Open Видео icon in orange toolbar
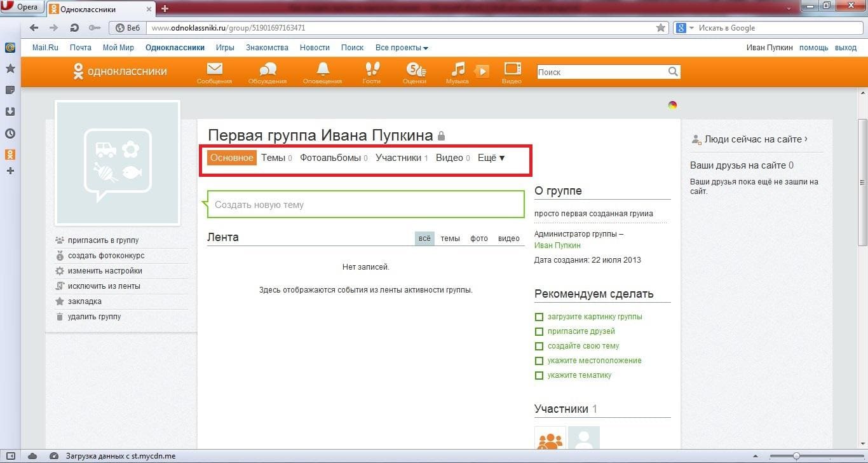Image resolution: width=868 pixels, height=463 pixels. [512, 69]
